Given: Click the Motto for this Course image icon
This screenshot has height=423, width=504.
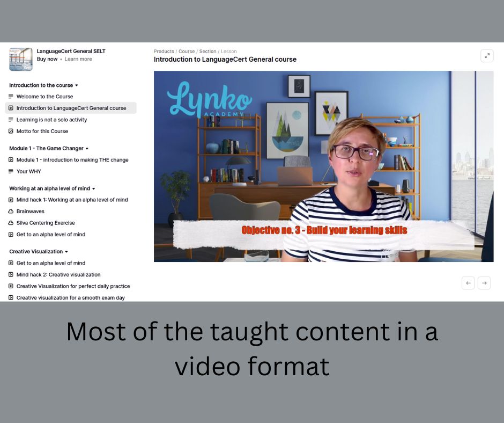Looking at the screenshot, I should click(11, 131).
